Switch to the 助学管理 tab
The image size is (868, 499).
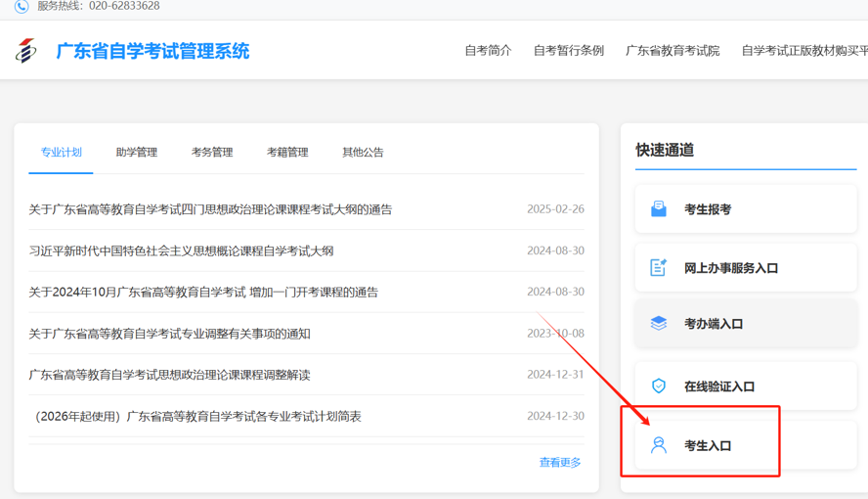click(137, 153)
